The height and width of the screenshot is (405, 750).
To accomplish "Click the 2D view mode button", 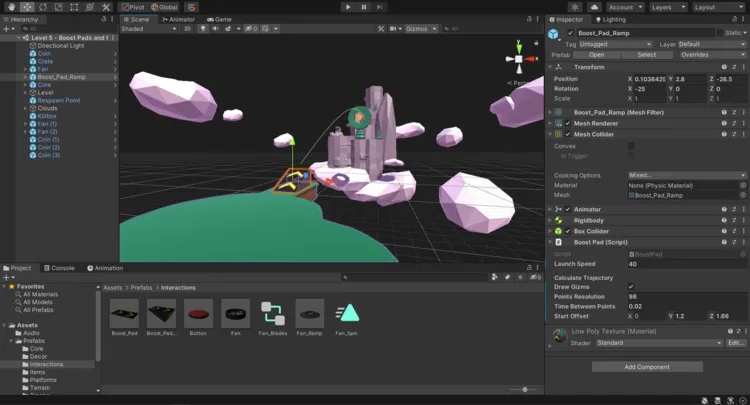I will (x=188, y=29).
